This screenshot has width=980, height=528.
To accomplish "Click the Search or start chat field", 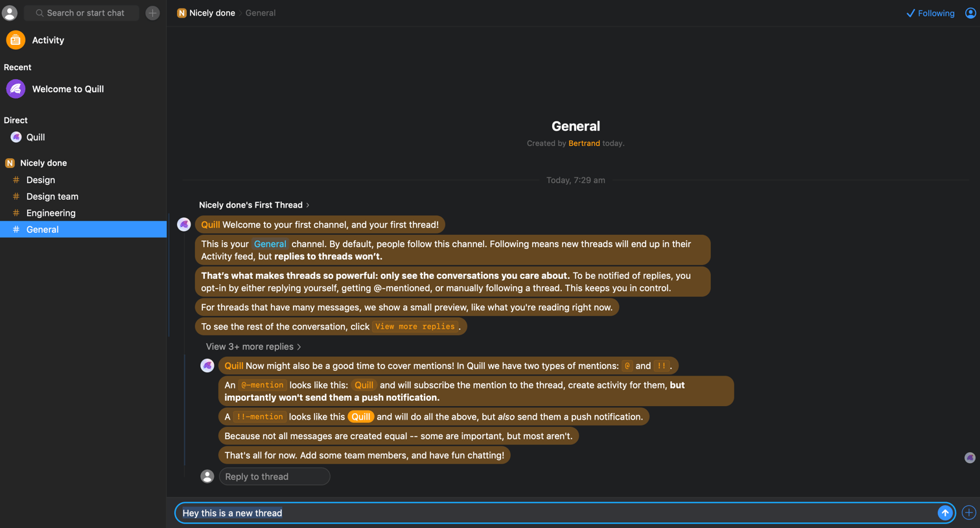I will [x=82, y=13].
